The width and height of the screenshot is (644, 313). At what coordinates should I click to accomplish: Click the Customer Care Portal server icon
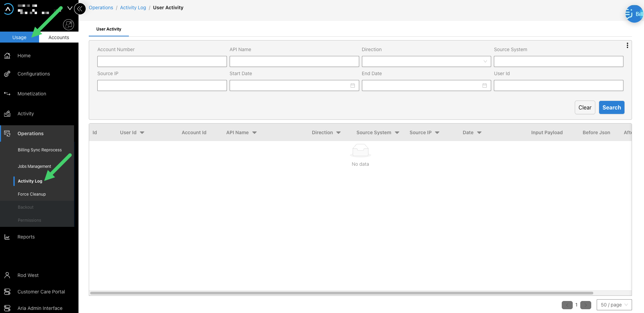pyautogui.click(x=7, y=292)
